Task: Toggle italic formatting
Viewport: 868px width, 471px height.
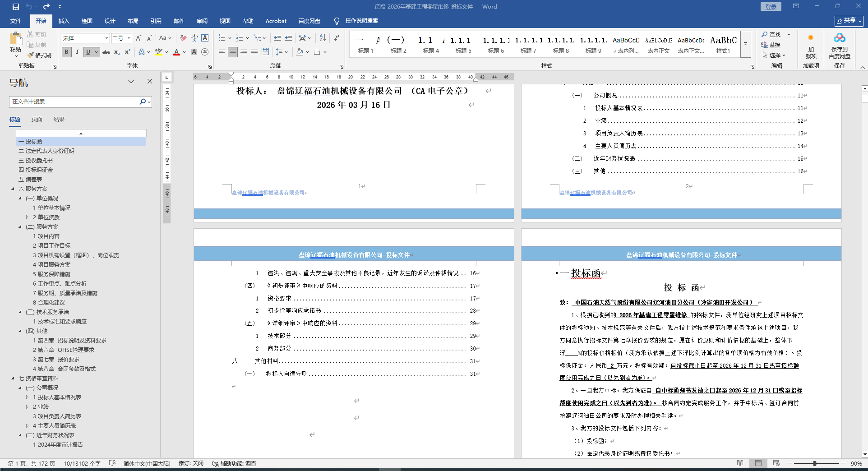Action: [77, 52]
